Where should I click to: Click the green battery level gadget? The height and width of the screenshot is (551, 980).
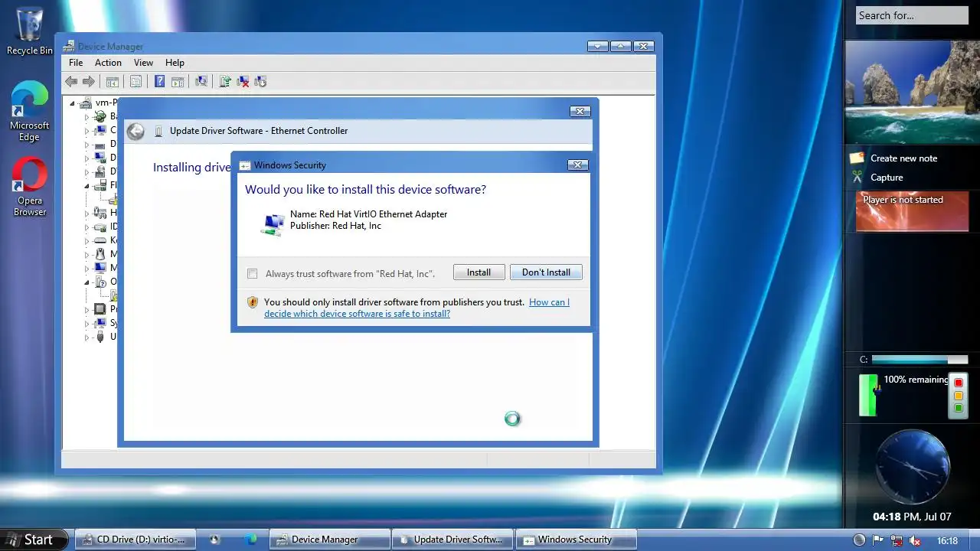tap(868, 395)
